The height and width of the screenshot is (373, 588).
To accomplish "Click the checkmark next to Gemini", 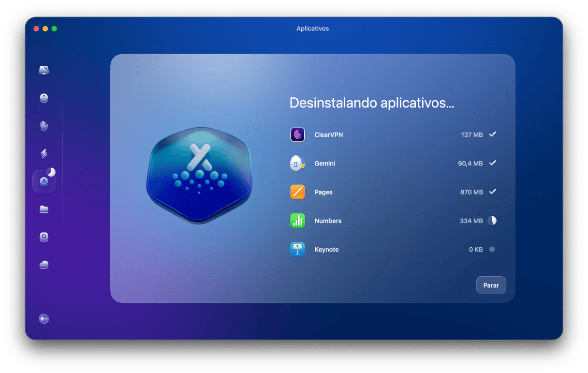I will coord(492,163).
